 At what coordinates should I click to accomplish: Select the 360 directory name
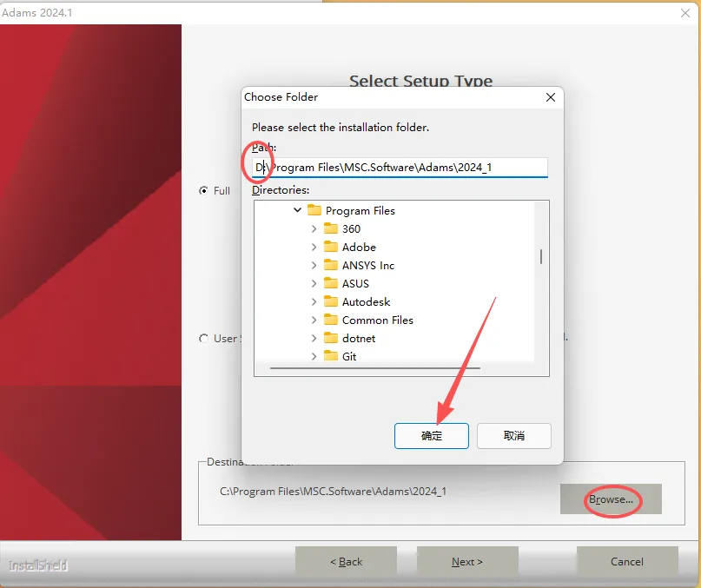coord(352,229)
